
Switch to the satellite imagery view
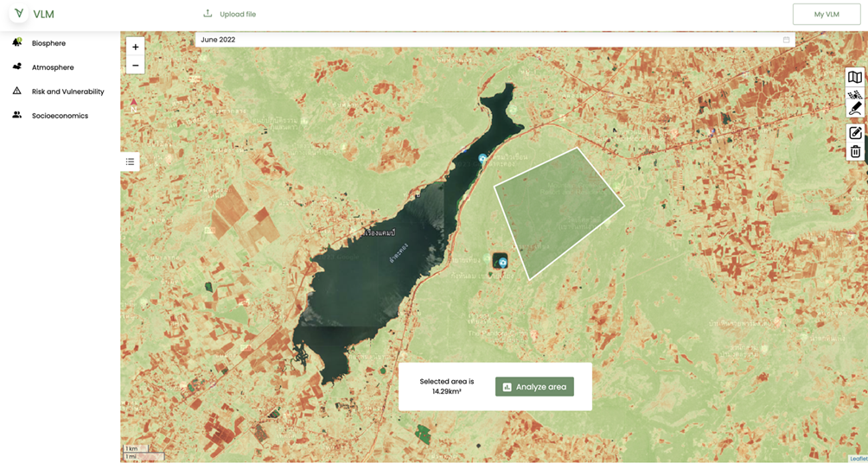pos(855,93)
